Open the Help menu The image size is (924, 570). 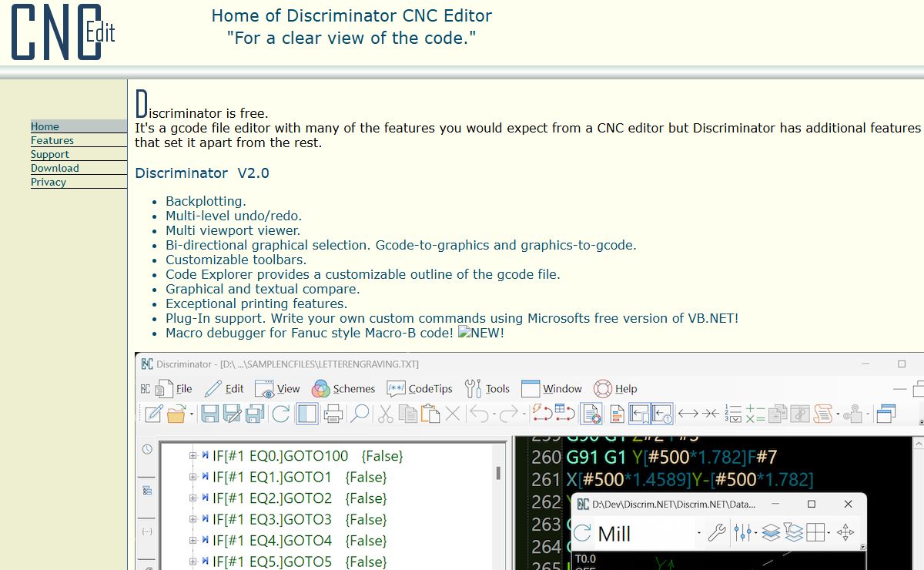[x=615, y=388]
